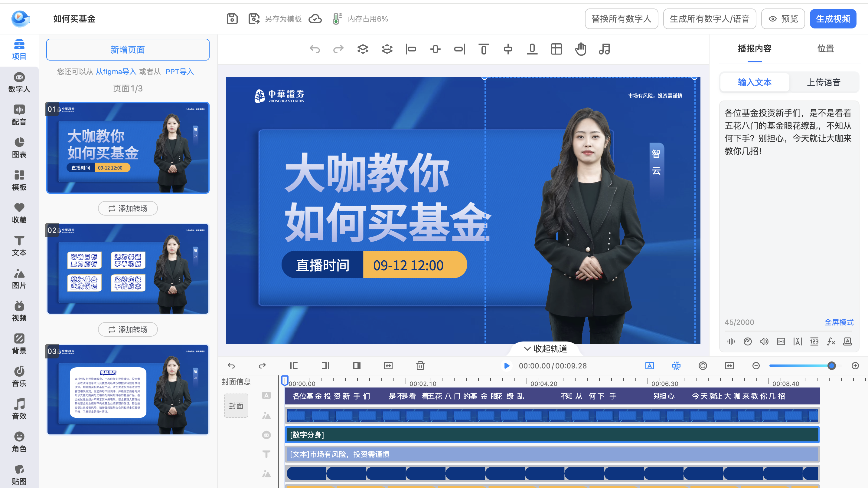Click the timeline delete trash icon

click(420, 366)
